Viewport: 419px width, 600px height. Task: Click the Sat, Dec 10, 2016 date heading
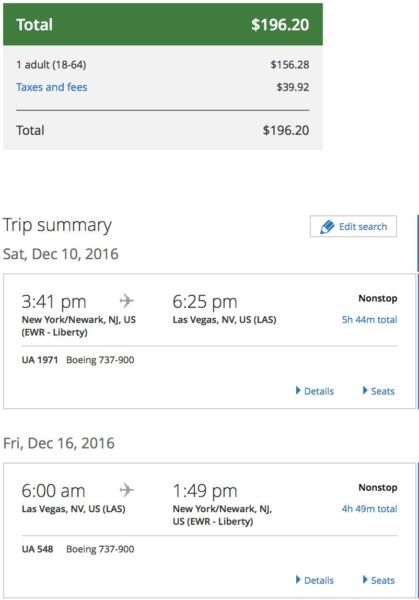[60, 254]
